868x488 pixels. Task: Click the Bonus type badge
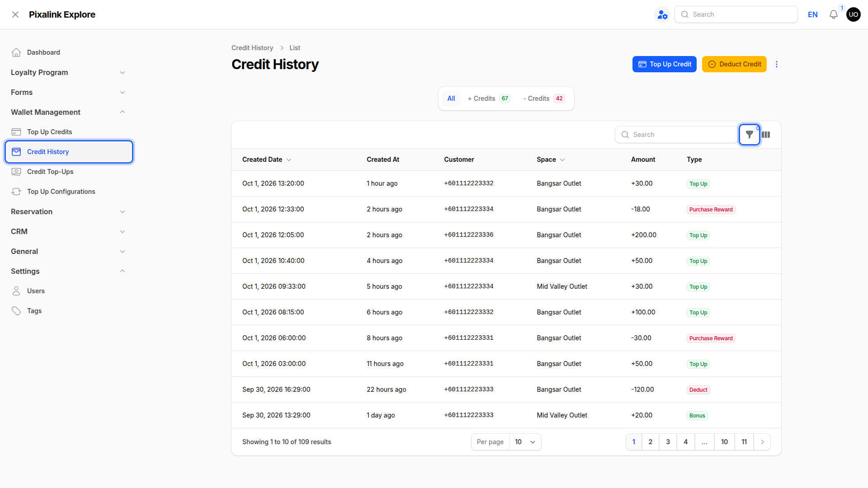tap(697, 416)
